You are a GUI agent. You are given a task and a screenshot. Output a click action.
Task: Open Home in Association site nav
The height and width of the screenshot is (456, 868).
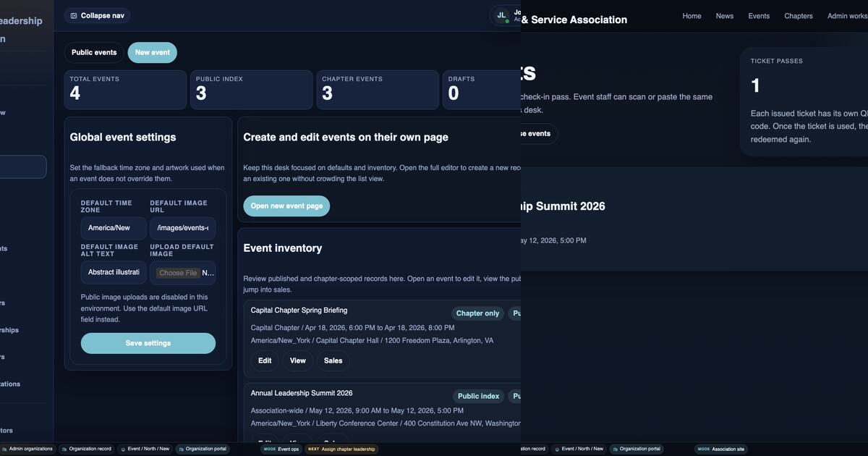coord(692,16)
